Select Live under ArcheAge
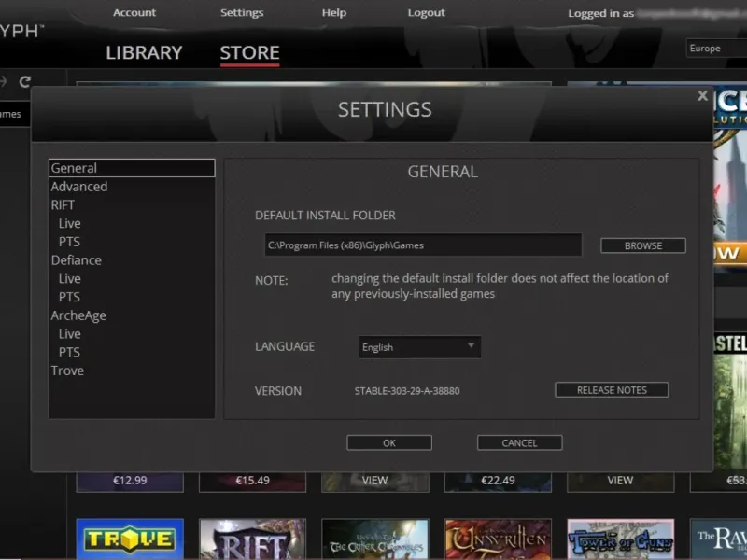Image resolution: width=747 pixels, height=560 pixels. click(132, 334)
